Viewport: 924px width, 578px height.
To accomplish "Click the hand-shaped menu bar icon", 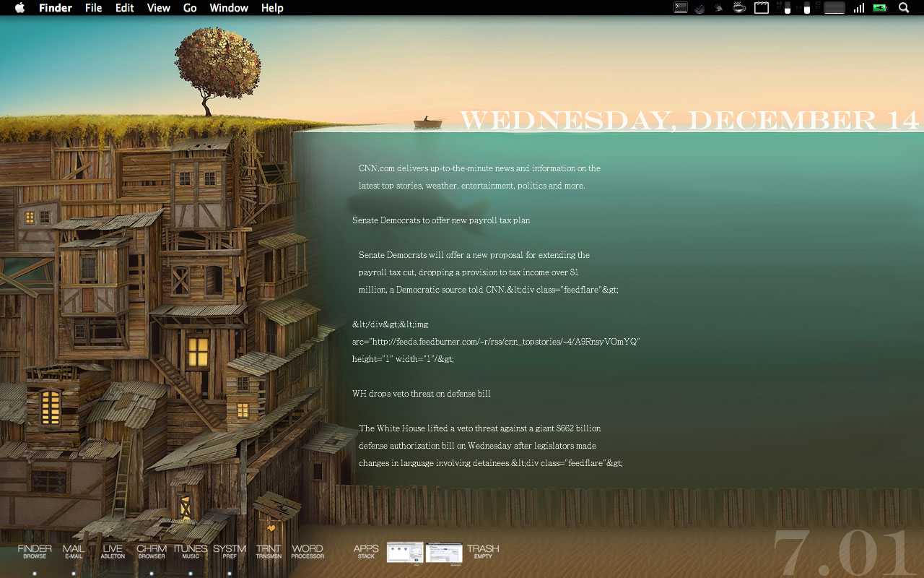I will point(719,8).
